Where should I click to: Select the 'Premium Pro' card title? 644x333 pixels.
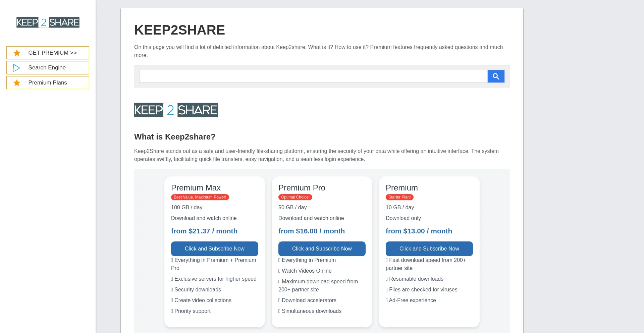tap(302, 188)
